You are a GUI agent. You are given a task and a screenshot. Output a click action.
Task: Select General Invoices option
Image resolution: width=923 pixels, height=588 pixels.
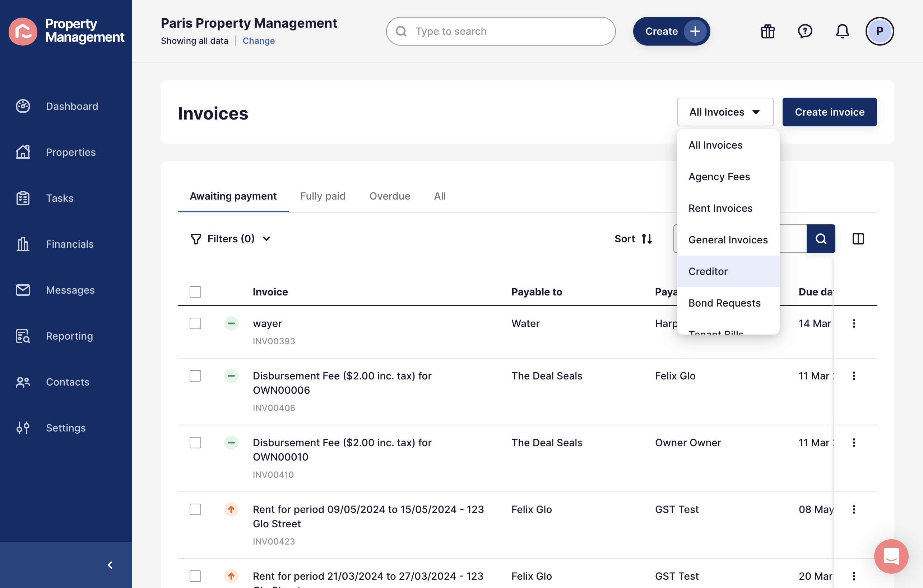pyautogui.click(x=728, y=240)
